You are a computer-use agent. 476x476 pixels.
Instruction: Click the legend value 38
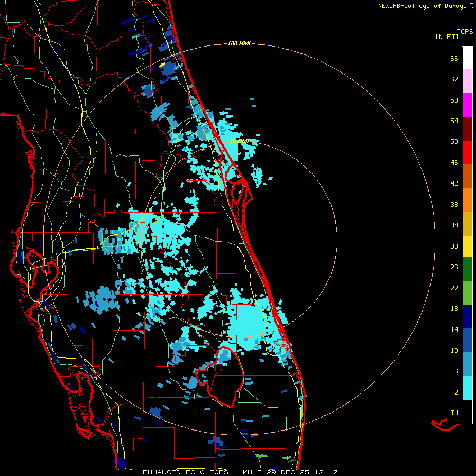[454, 204]
